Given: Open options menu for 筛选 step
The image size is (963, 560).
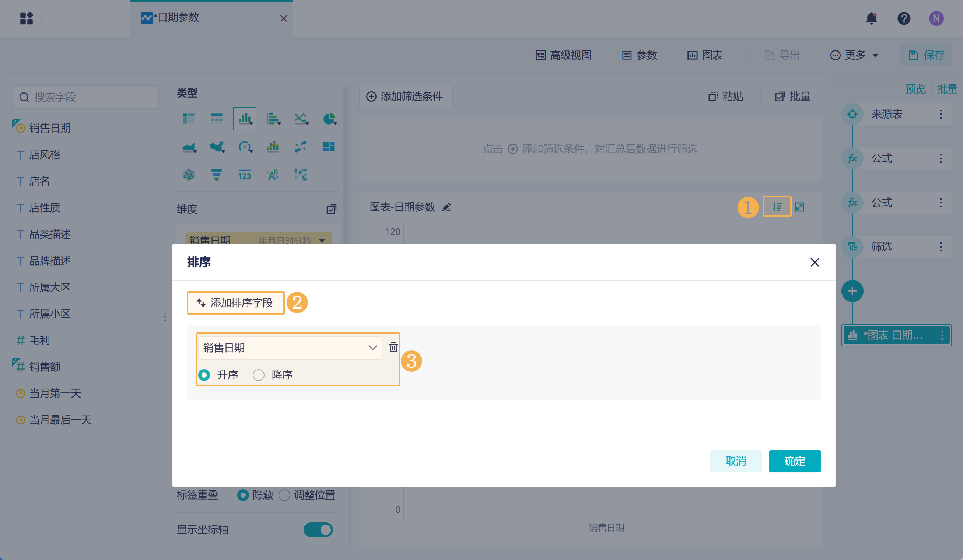Looking at the screenshot, I should click(941, 247).
